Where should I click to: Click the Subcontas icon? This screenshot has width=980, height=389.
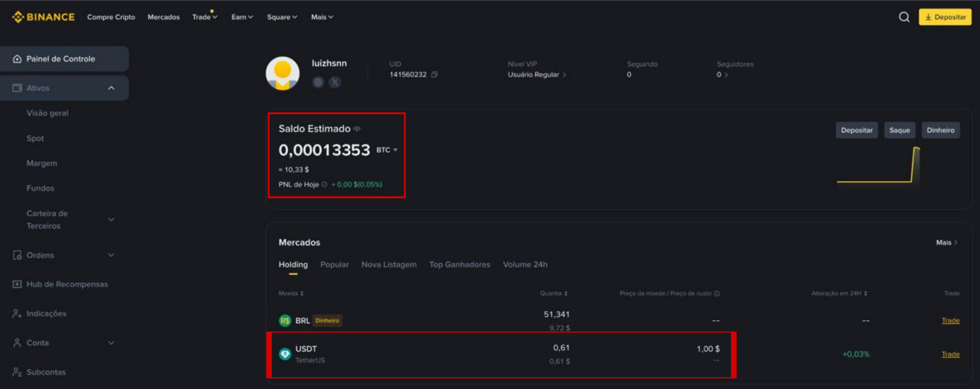click(x=17, y=372)
